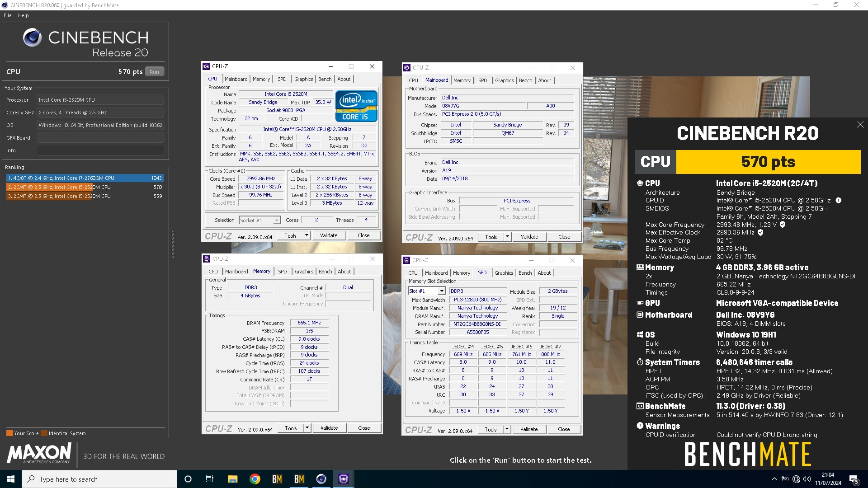The width and height of the screenshot is (868, 488).
Task: Click the yellow 570 pts score banner
Action: (768, 162)
